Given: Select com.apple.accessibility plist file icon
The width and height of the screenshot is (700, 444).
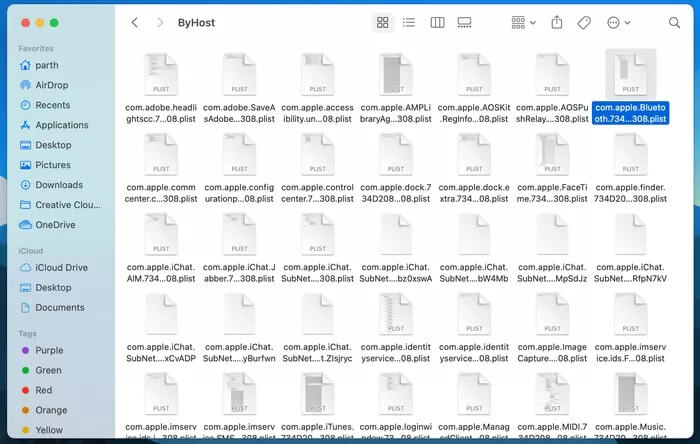Looking at the screenshot, I should [317, 74].
